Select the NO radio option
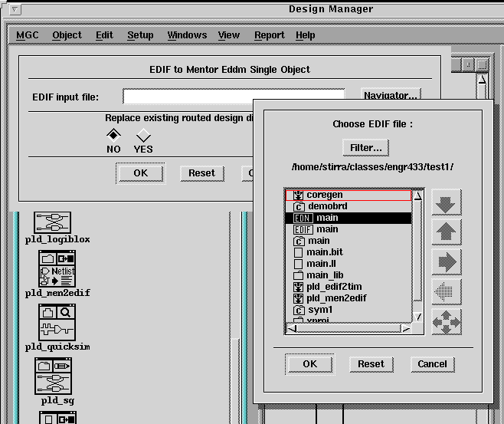 [x=113, y=135]
